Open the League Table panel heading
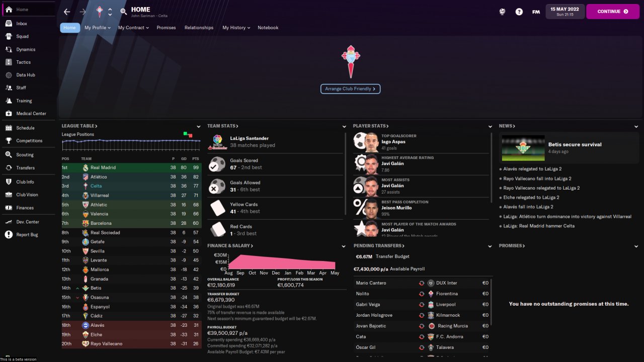Viewport: 644px width, 362px height. [79, 126]
